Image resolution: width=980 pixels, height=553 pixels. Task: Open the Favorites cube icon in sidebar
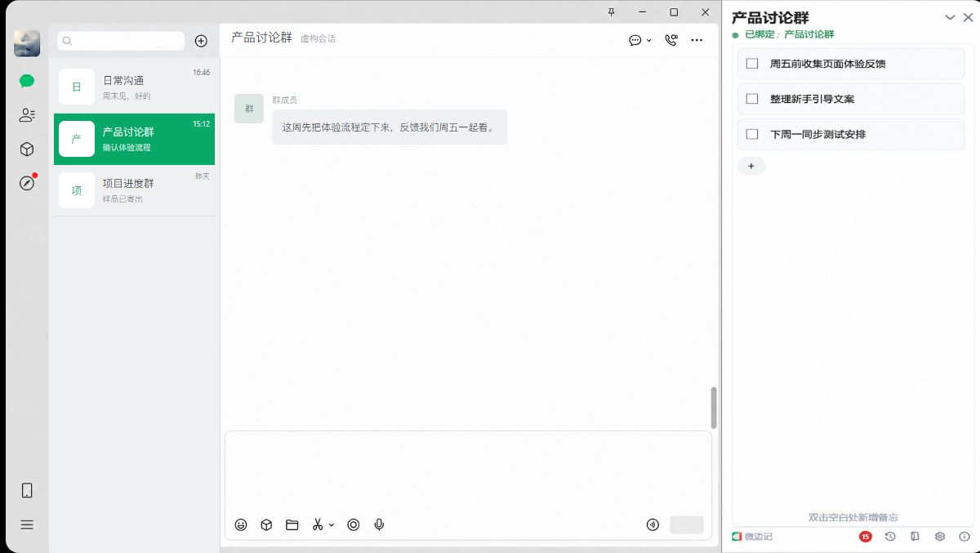pyautogui.click(x=27, y=149)
